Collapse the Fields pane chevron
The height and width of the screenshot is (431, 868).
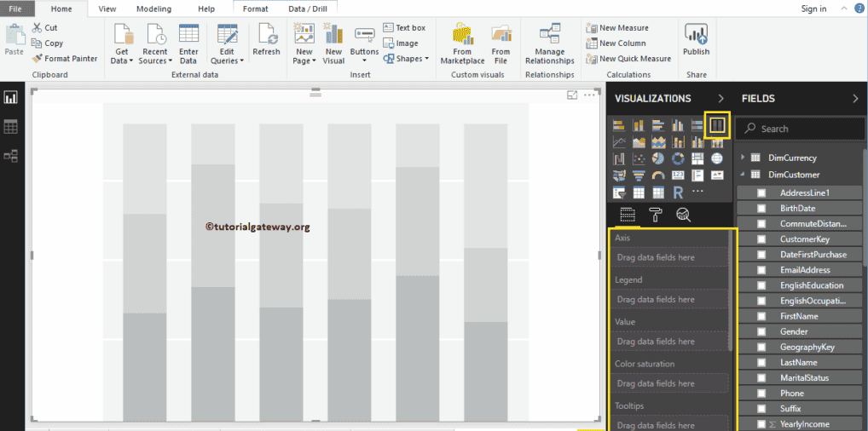click(855, 99)
